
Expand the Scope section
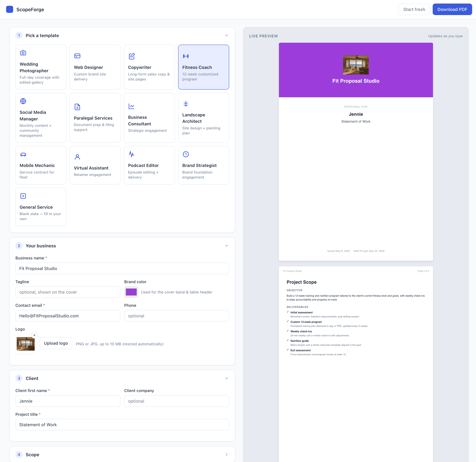tap(227, 454)
